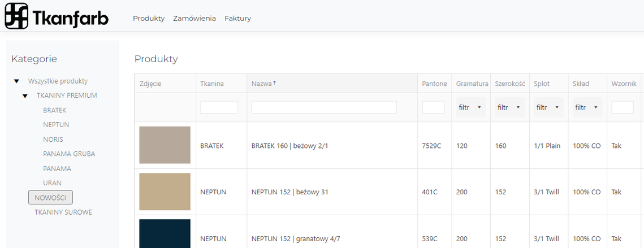Open the Splot filter dropdown
Image resolution: width=644 pixels, height=248 pixels.
548,107
